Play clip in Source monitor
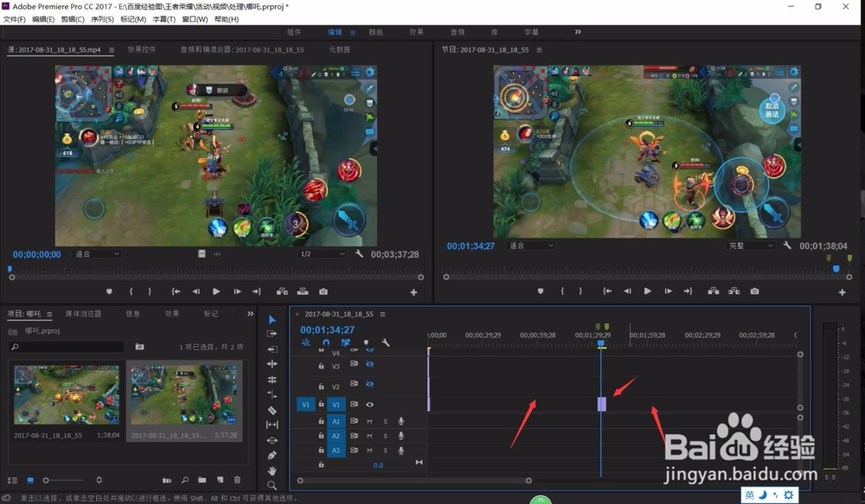 (x=216, y=291)
